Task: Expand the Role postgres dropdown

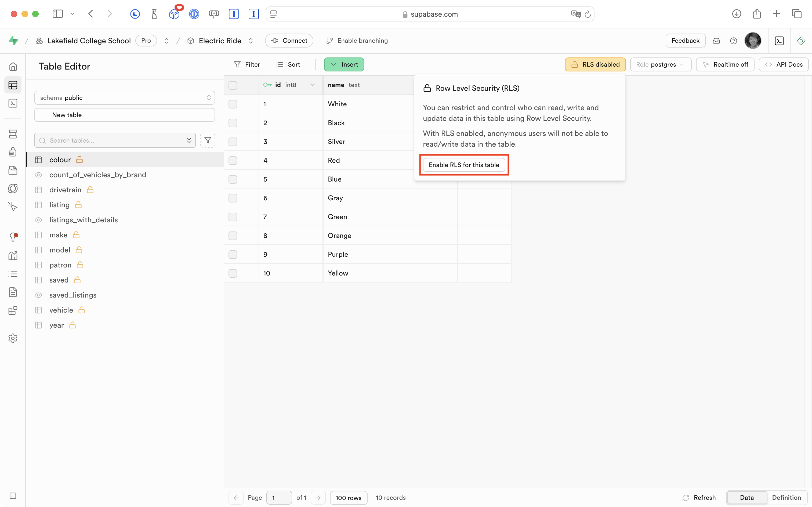Action: pos(660,64)
